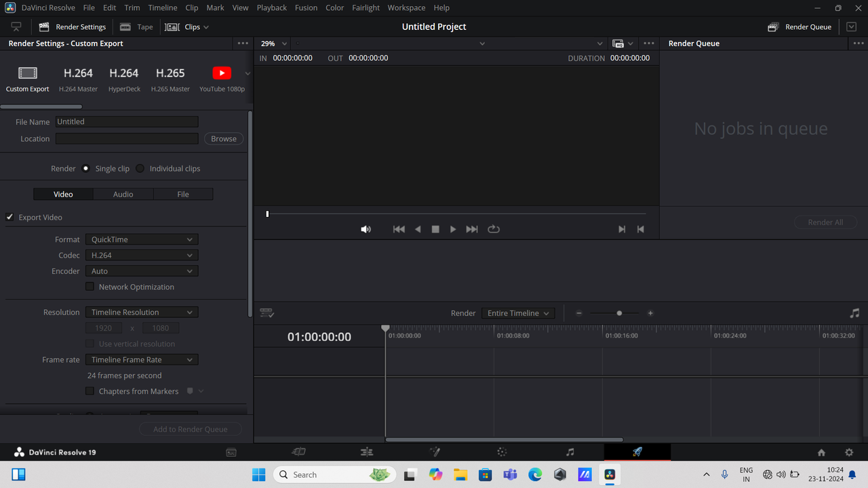
Task: Select the Custom Export preset icon
Action: coord(28,73)
